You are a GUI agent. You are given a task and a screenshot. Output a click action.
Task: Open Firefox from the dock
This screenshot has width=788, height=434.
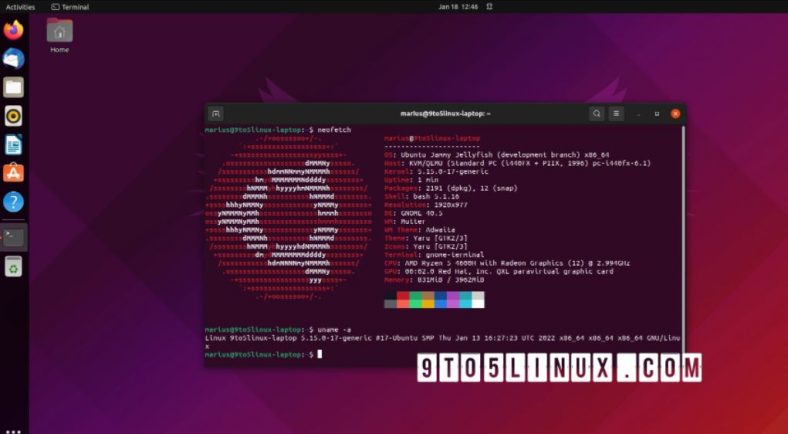[14, 30]
